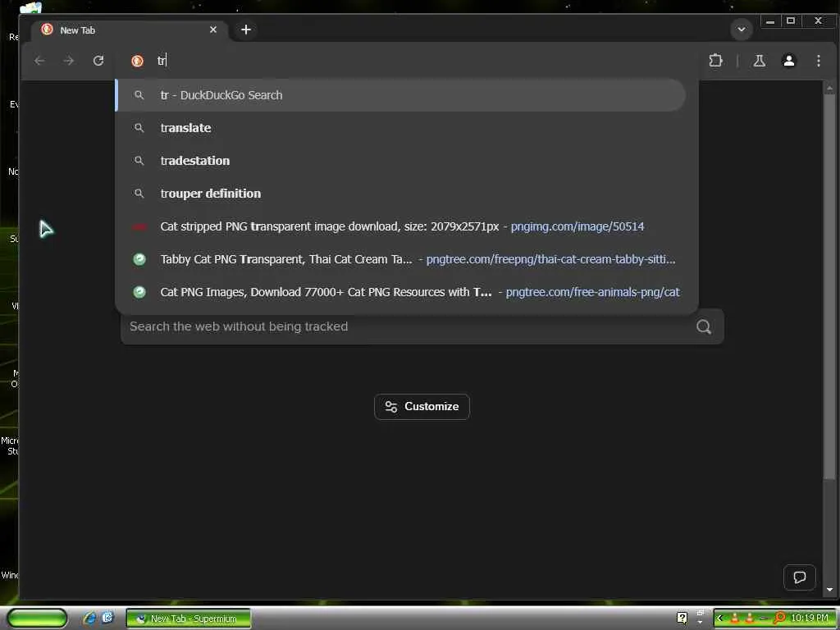The height and width of the screenshot is (630, 840).
Task: Close the New Tab tab
Action: point(213,30)
